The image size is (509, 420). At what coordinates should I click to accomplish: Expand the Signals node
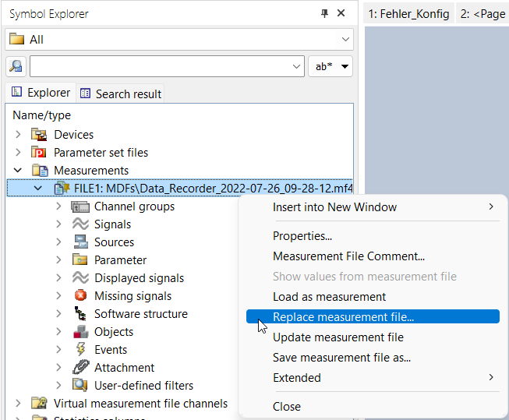pos(58,224)
